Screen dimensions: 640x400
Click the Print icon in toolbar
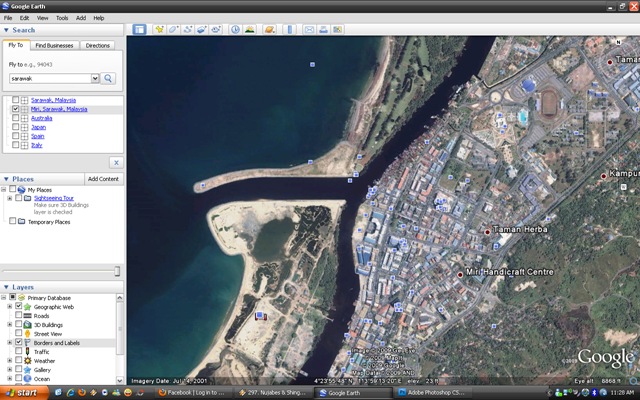point(323,29)
